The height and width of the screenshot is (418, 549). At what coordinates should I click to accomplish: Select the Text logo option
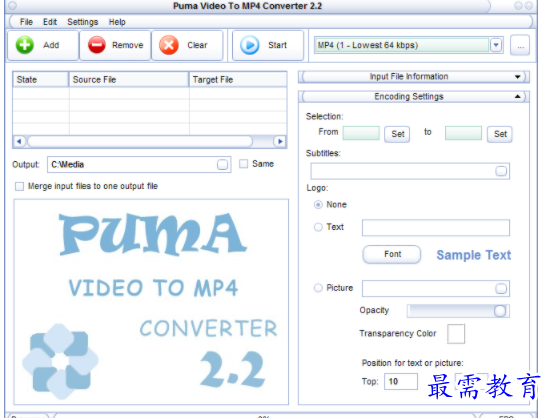(318, 227)
